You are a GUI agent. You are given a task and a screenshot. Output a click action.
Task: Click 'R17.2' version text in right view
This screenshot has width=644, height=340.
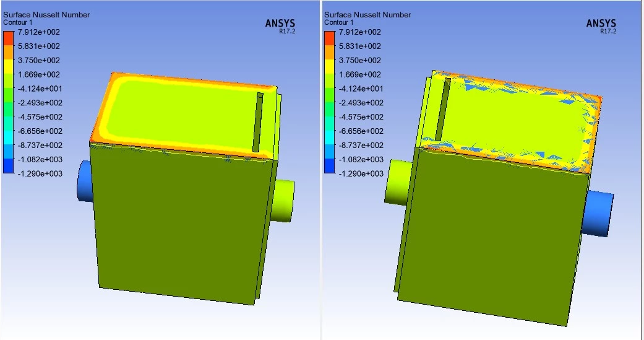pyautogui.click(x=608, y=31)
